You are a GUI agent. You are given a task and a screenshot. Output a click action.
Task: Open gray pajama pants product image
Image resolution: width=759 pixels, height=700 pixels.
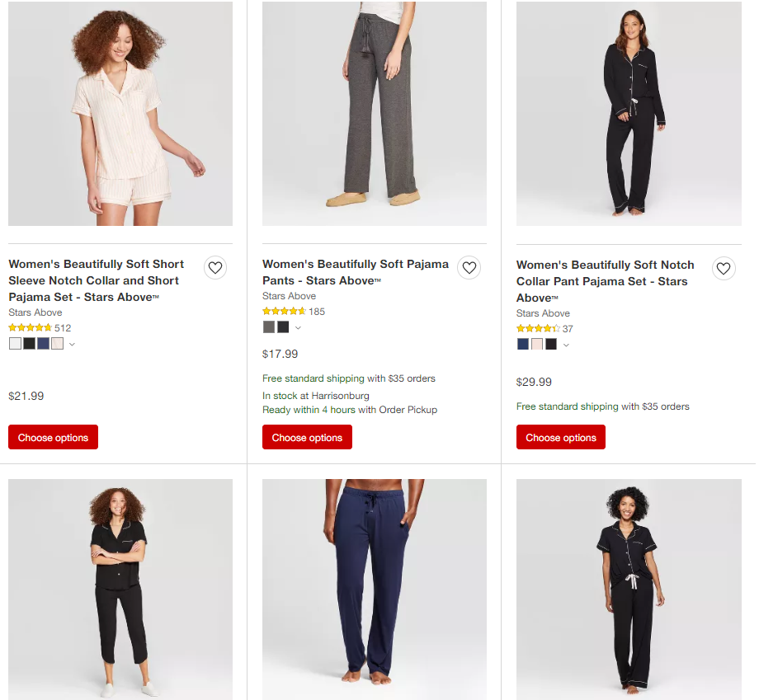375,113
